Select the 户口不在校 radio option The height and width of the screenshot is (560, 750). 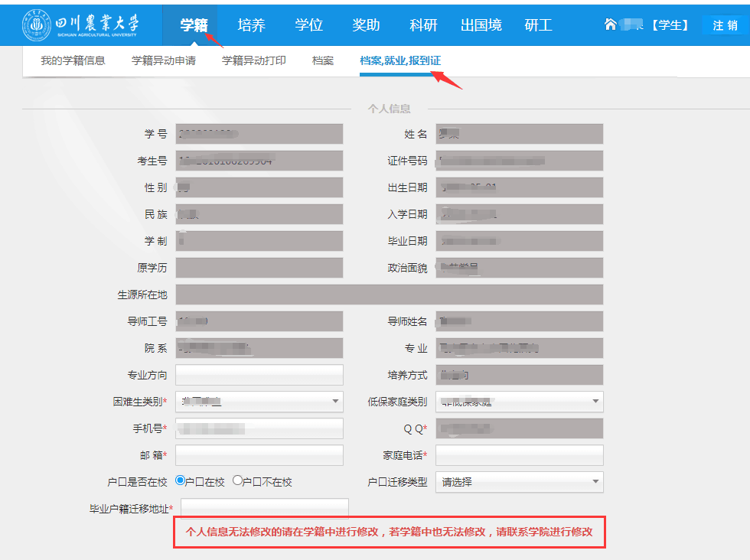(237, 481)
